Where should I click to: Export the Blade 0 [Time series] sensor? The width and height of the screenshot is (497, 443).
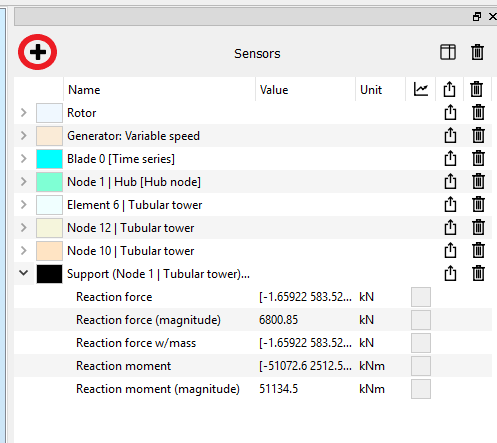pyautogui.click(x=450, y=158)
